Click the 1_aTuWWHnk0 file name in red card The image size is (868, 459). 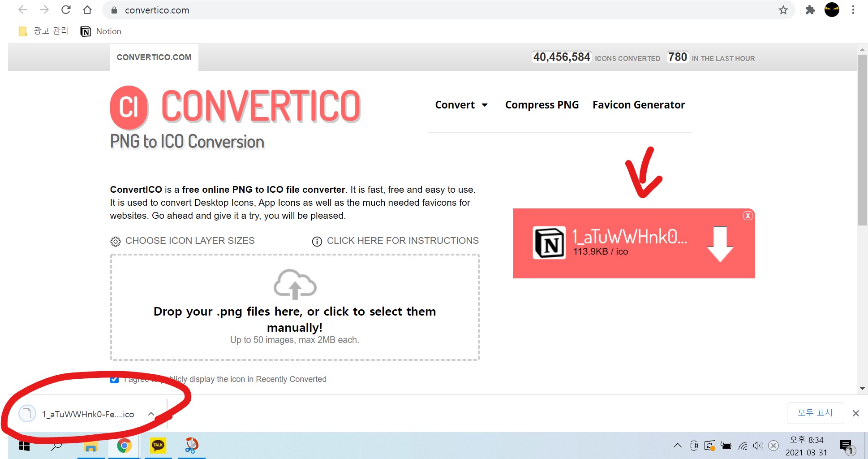point(629,236)
